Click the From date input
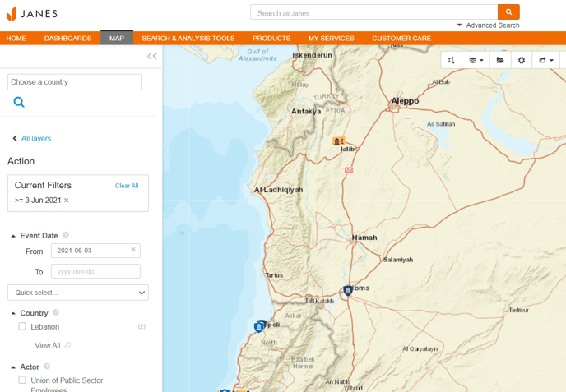Screen dimensions: 566x392 coord(95,251)
